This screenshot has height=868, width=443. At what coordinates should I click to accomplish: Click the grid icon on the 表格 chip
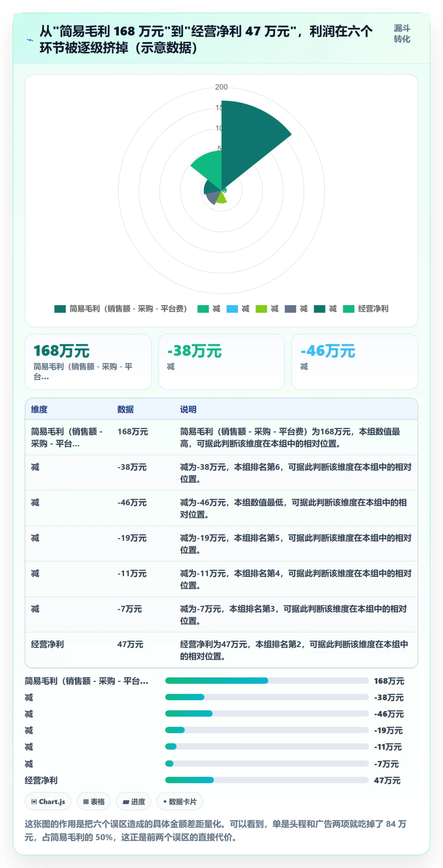tap(86, 802)
